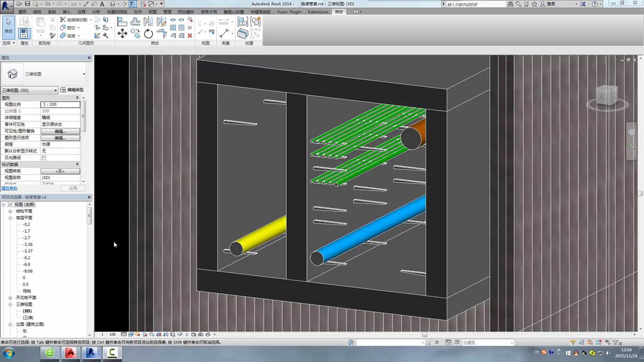644x362 pixels.
Task: Click the Save icon in quick access toolbar
Action: point(27,4)
